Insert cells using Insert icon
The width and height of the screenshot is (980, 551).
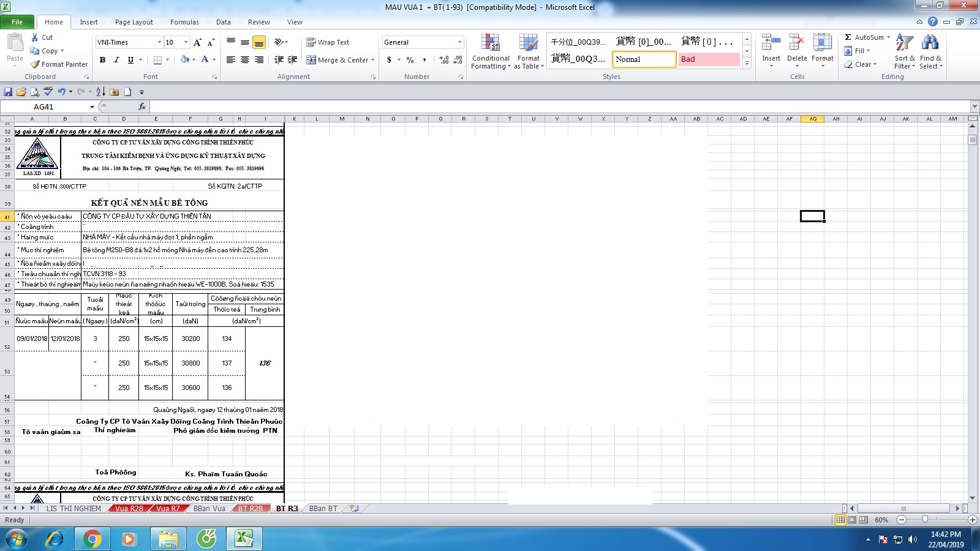[x=771, y=43]
